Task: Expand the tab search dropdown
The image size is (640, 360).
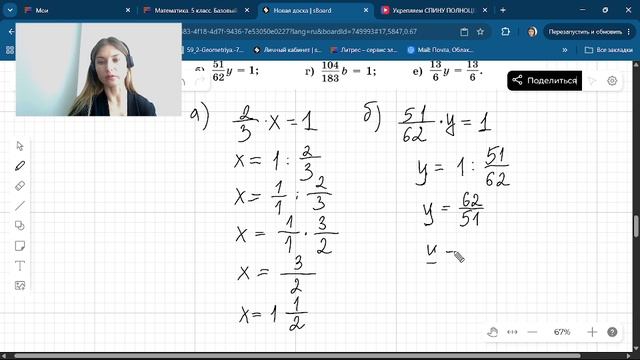Action: (10, 10)
